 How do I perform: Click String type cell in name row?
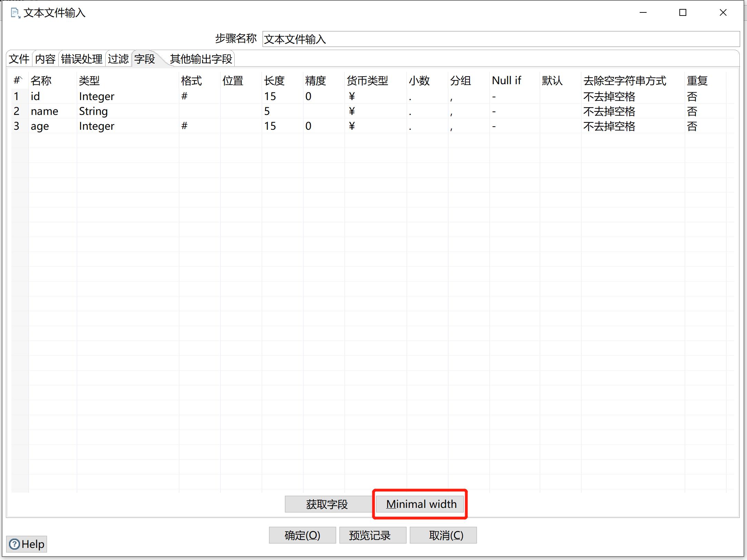pyautogui.click(x=128, y=111)
